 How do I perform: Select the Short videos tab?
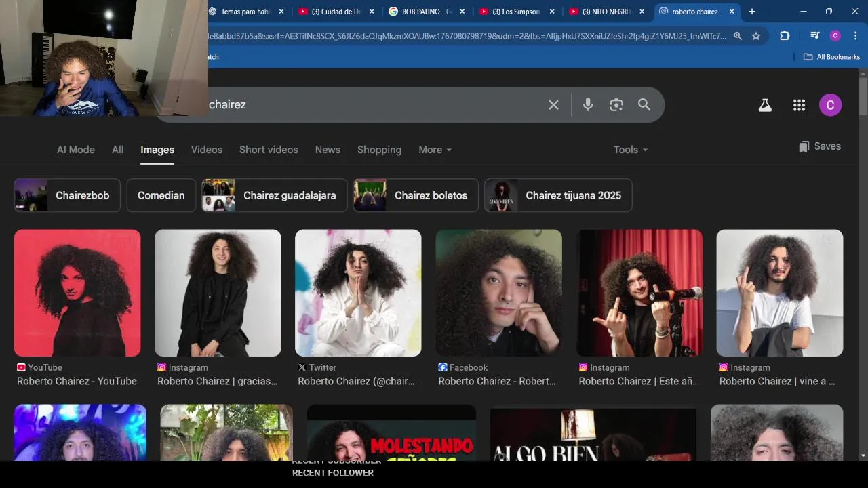coord(269,150)
